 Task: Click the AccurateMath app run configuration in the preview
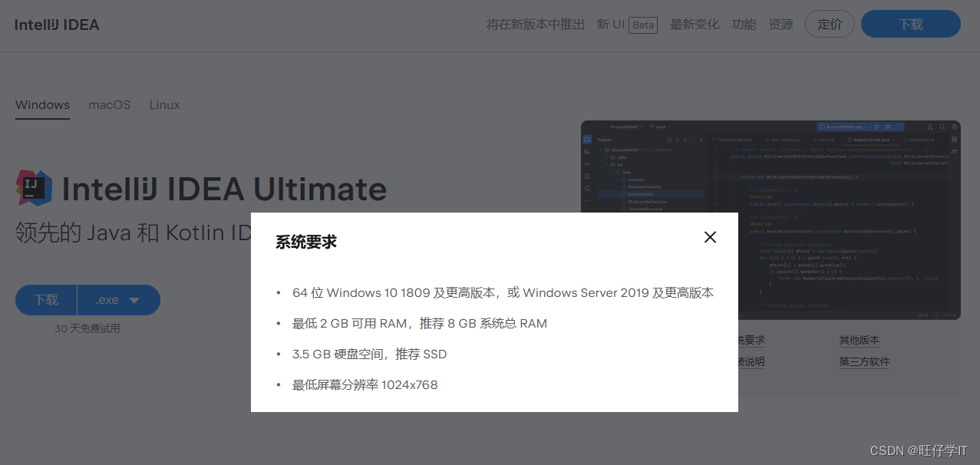(843, 127)
